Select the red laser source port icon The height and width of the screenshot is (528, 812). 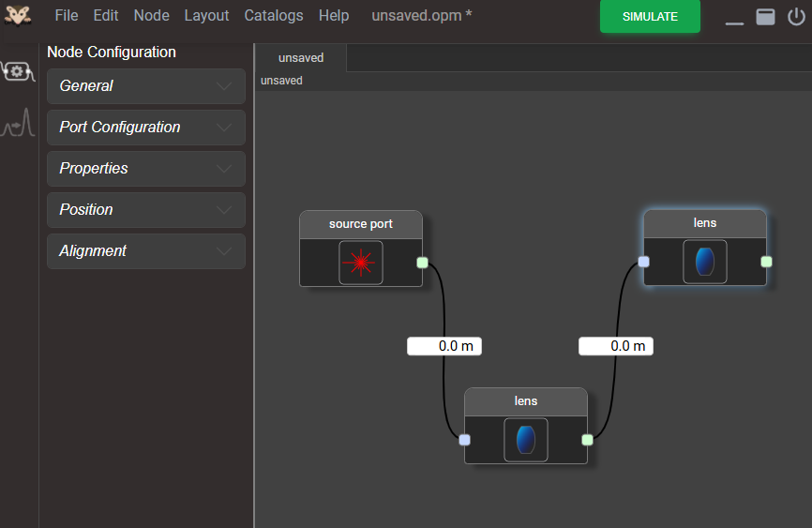(x=361, y=263)
